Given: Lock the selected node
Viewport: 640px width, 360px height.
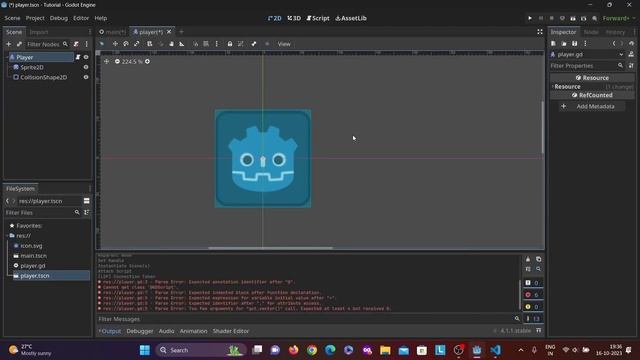Looking at the screenshot, I should point(230,44).
